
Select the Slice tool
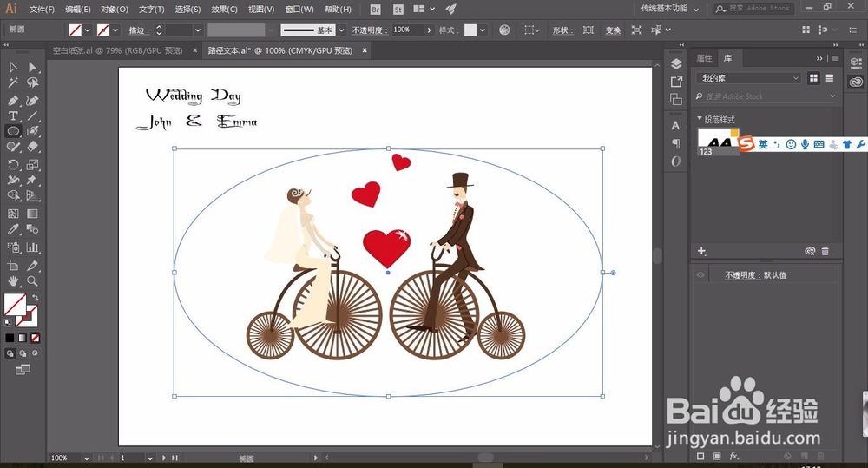33,266
